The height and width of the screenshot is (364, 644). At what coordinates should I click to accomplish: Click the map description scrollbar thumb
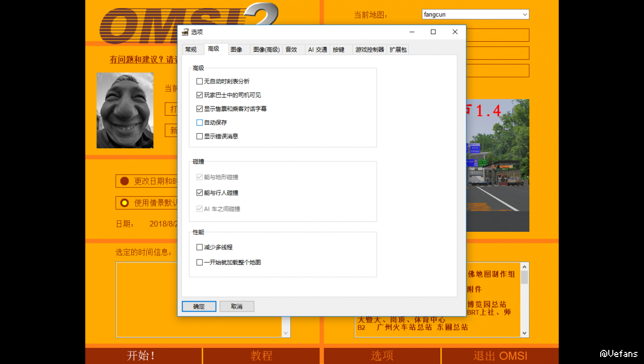pos(524,278)
